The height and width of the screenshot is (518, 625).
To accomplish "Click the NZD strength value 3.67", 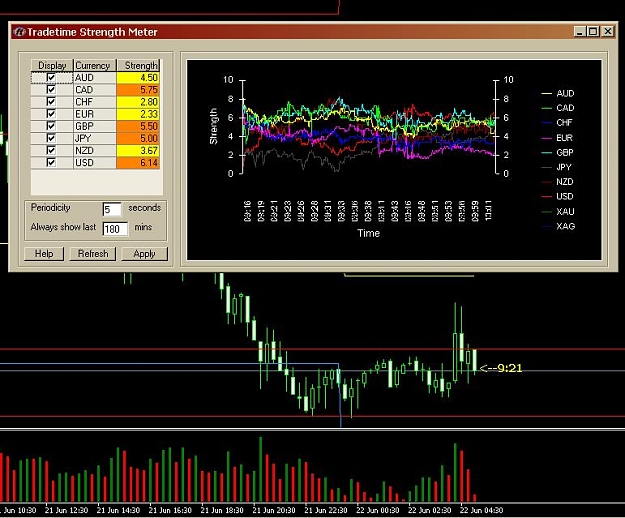I will [138, 150].
